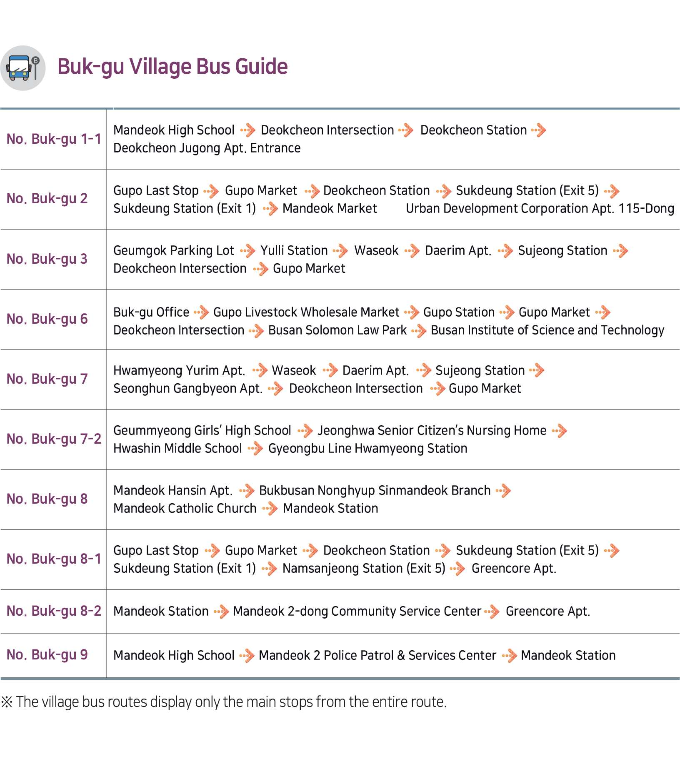Select the Gyeongbu Line Hwamyeong Station stop

(367, 449)
